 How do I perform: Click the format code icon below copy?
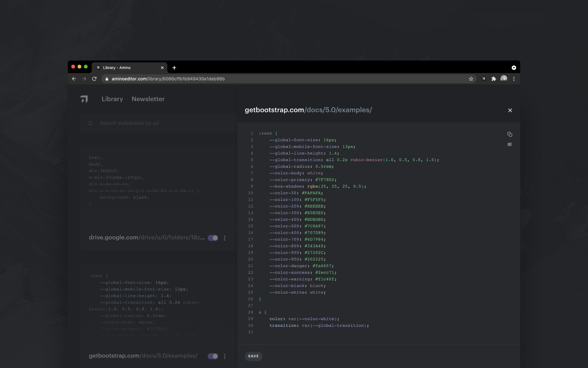[x=510, y=144]
